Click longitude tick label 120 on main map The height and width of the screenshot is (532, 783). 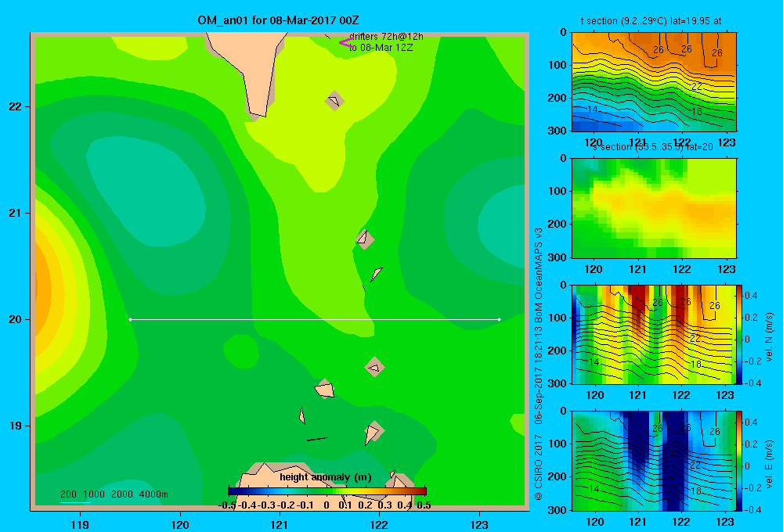pos(180,524)
